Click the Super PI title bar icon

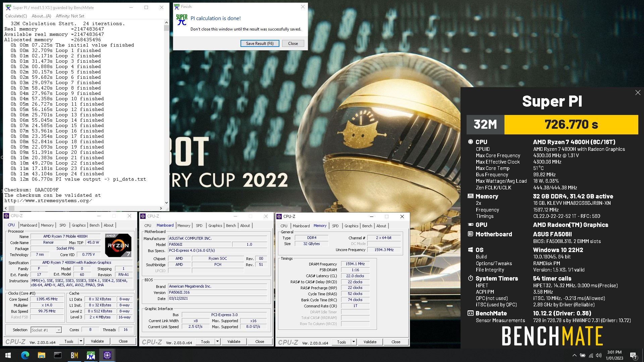8,7
